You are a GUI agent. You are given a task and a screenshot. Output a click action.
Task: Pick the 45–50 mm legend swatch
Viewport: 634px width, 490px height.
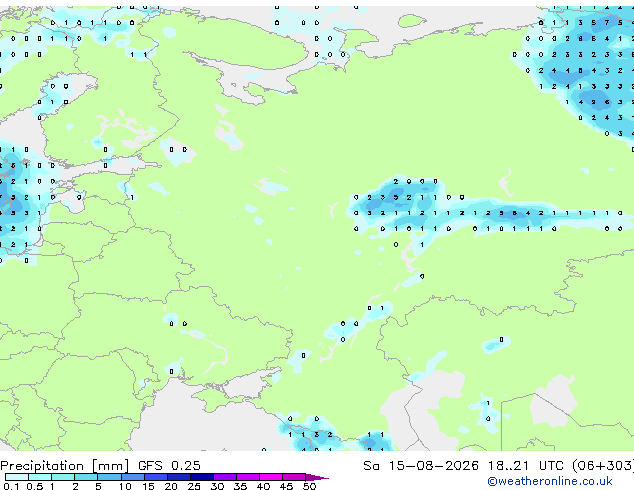click(x=294, y=477)
